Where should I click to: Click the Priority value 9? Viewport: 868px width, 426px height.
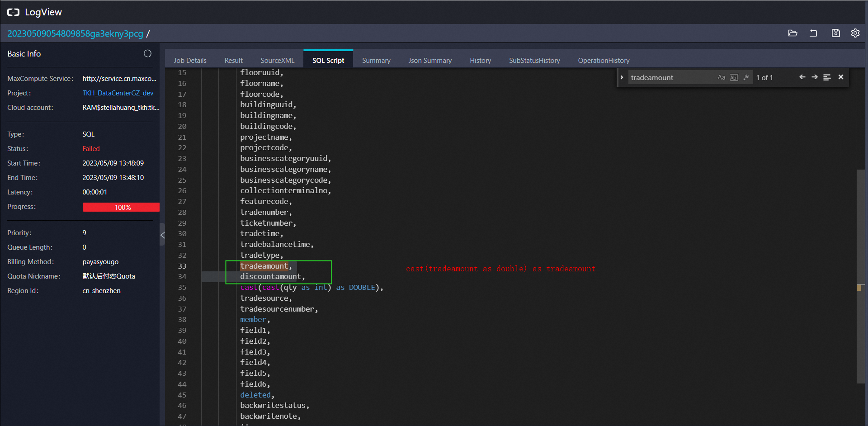[x=84, y=233]
